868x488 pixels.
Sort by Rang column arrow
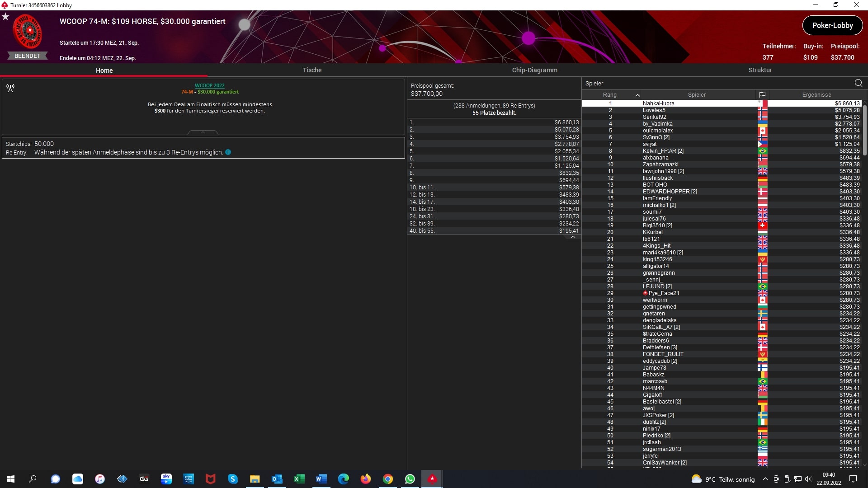(637, 95)
